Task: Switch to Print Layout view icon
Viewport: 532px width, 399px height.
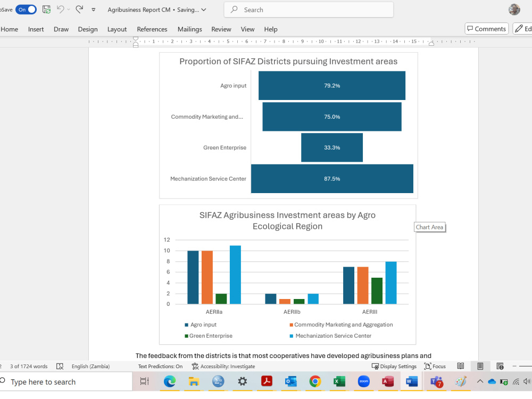Action: 480,366
